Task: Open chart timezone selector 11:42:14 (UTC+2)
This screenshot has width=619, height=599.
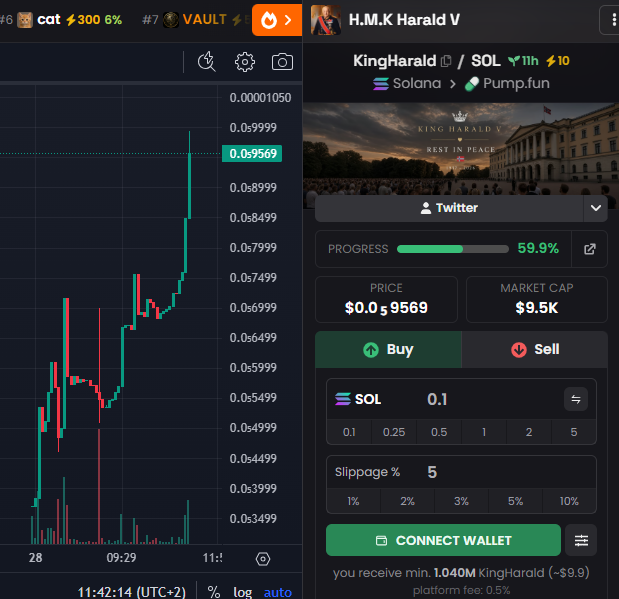Action: (131, 592)
